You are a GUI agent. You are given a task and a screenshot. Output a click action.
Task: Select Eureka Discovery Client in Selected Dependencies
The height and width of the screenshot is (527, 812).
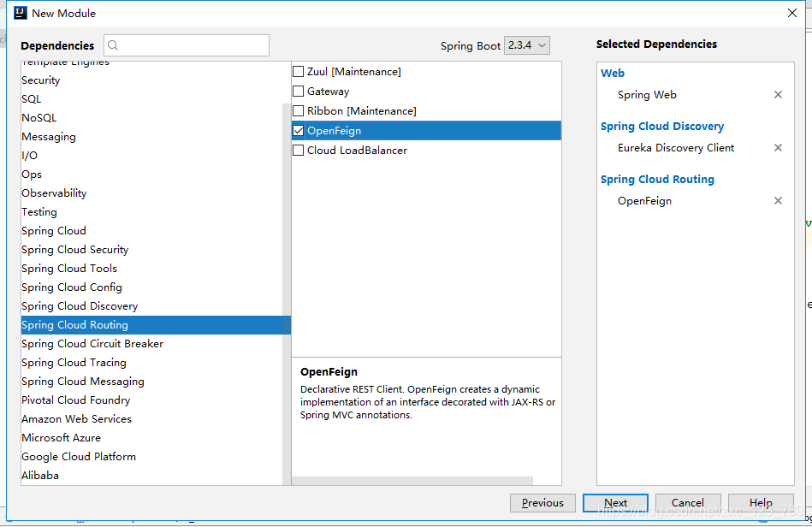pyautogui.click(x=676, y=148)
